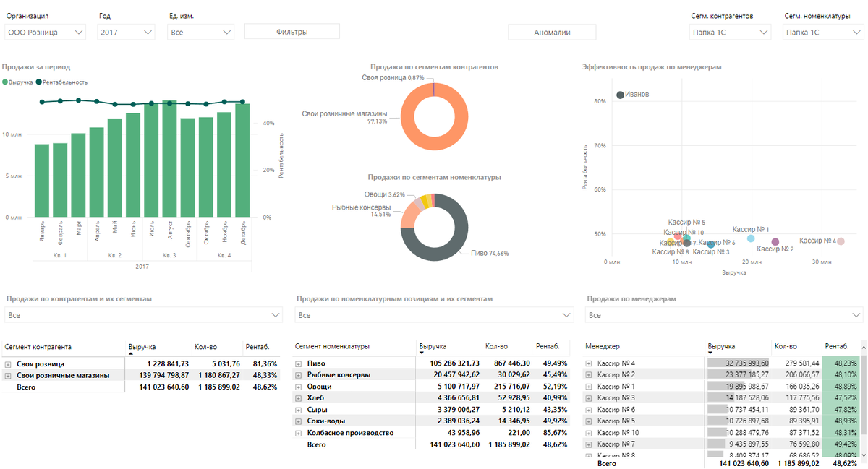
Task: Expand the Кассир № 10 manager row
Action: tap(589, 433)
